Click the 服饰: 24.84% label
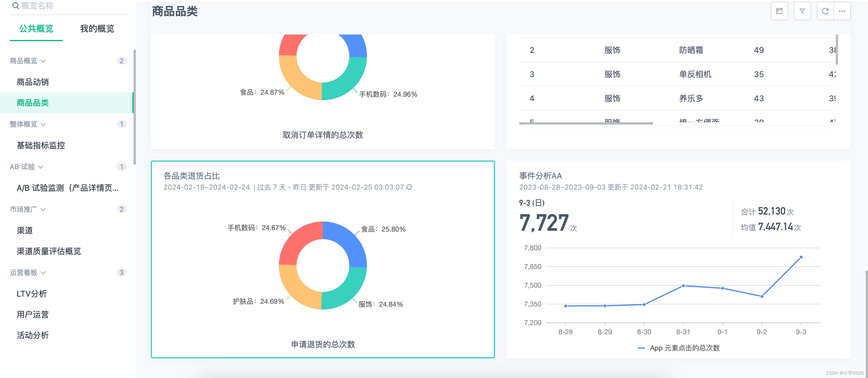 tap(380, 304)
